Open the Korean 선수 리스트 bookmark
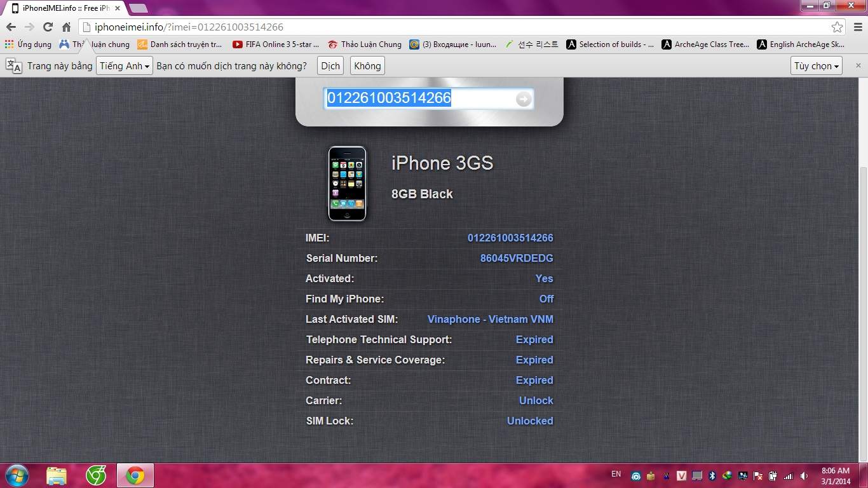 coord(531,44)
